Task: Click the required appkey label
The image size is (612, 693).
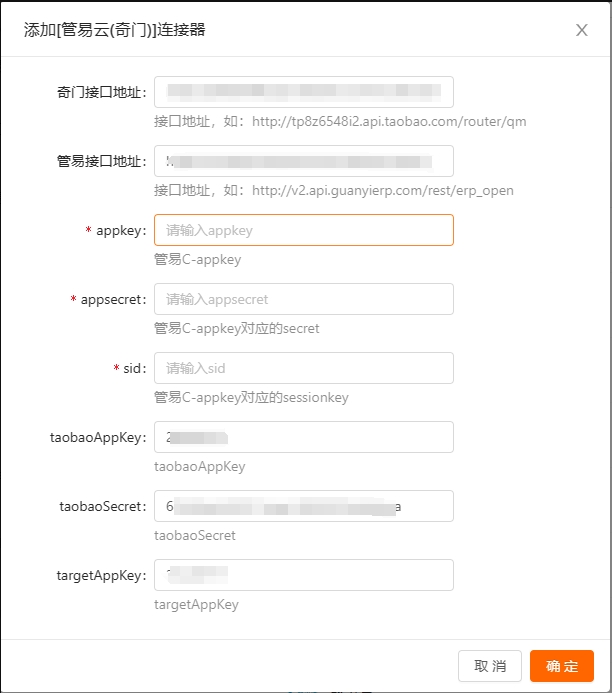Action: point(121,231)
